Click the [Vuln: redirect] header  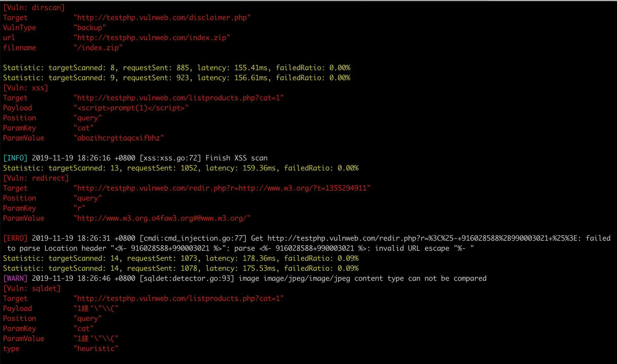pos(36,178)
